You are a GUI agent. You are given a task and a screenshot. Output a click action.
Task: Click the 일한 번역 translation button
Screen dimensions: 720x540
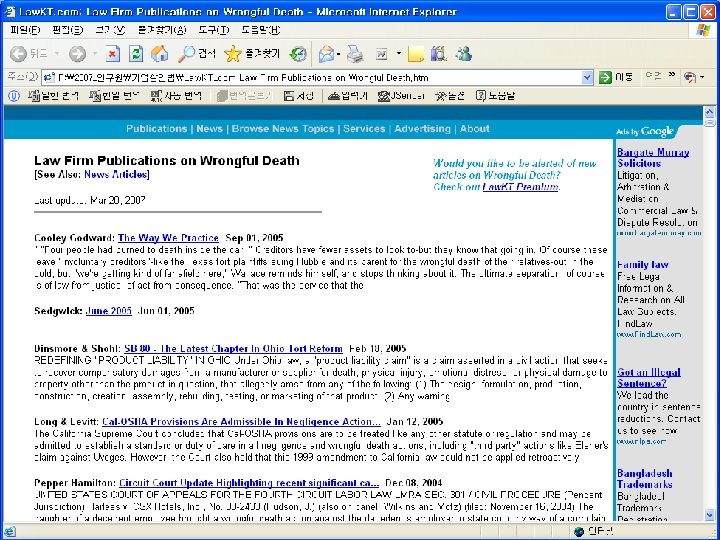[x=54, y=96]
